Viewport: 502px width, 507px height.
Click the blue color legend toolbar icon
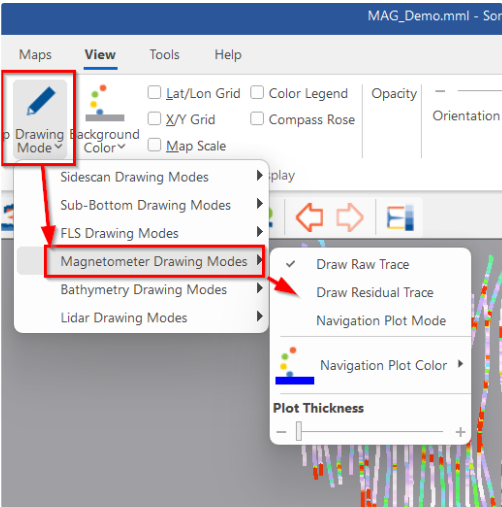tap(400, 217)
